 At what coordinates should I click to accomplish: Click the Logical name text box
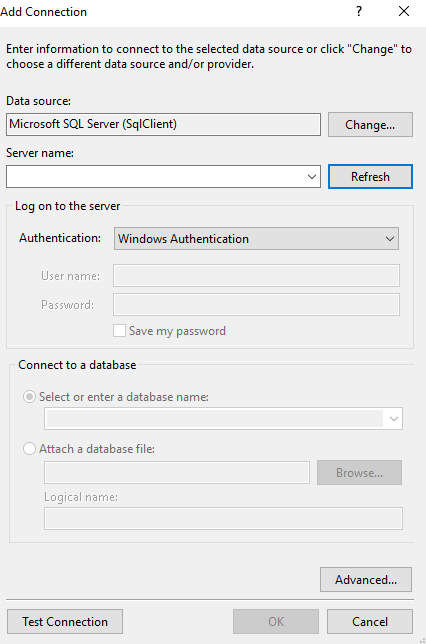223,519
